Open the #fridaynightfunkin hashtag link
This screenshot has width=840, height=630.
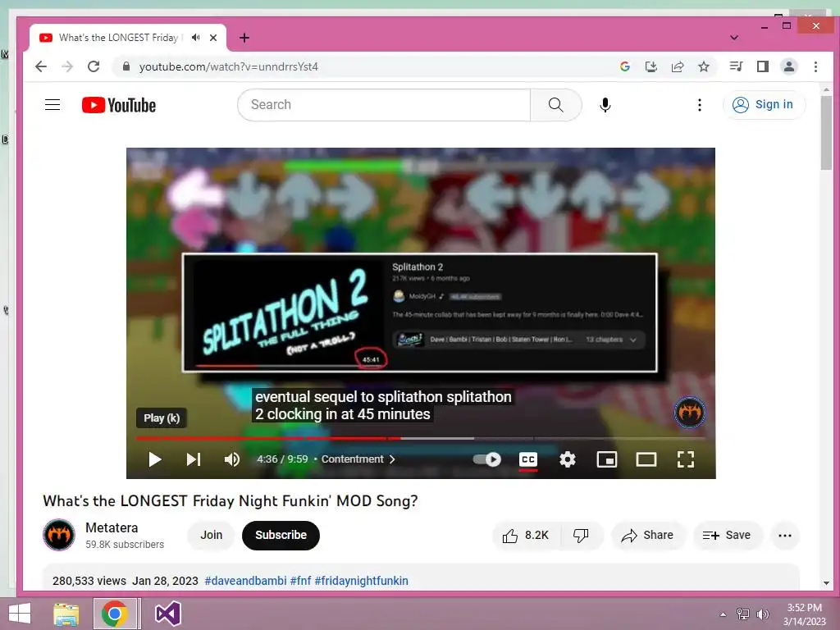361,581
